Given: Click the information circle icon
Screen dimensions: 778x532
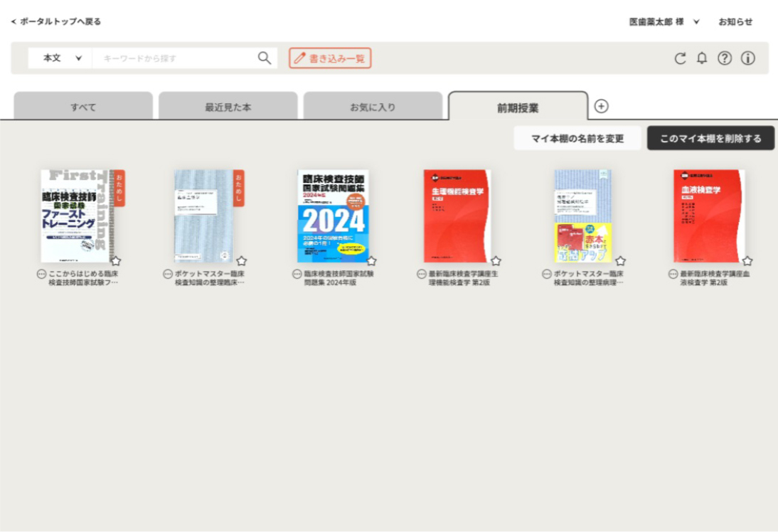Looking at the screenshot, I should tap(747, 58).
